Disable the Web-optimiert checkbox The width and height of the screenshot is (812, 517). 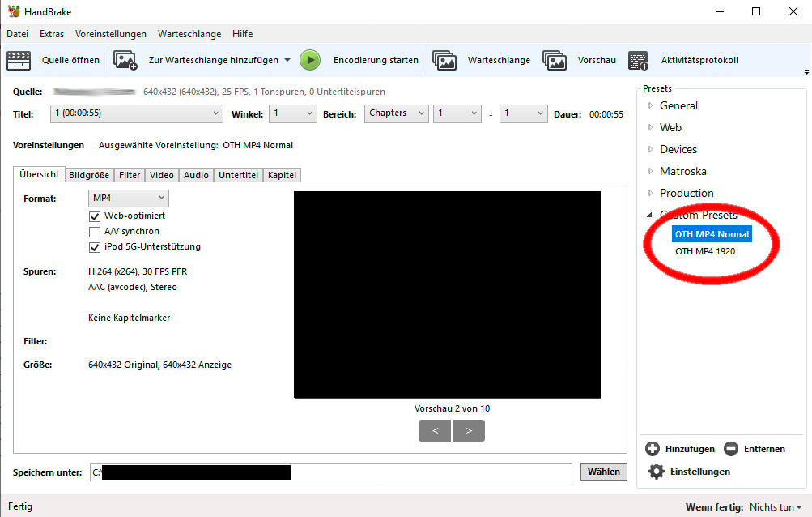tap(95, 216)
